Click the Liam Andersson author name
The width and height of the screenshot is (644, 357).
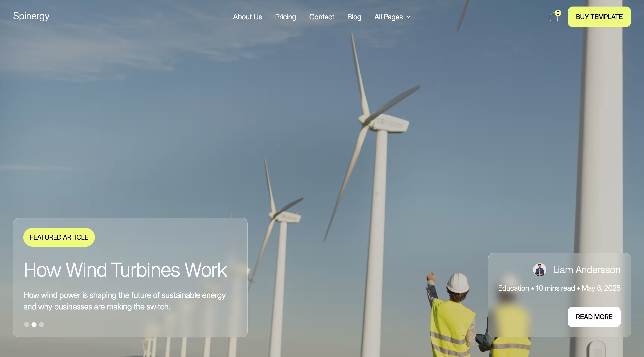click(x=586, y=270)
